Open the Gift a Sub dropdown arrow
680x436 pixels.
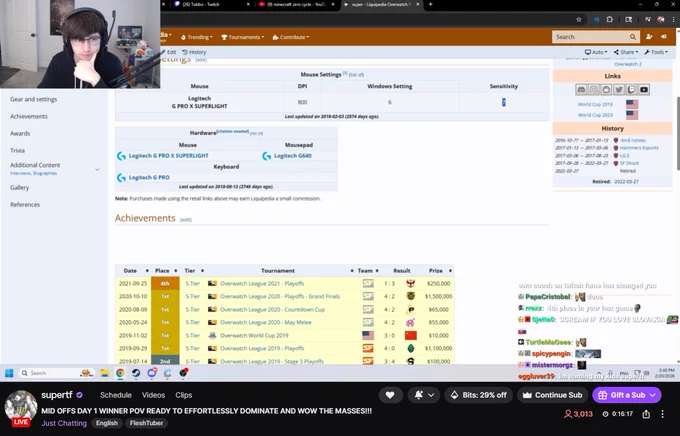[653, 395]
